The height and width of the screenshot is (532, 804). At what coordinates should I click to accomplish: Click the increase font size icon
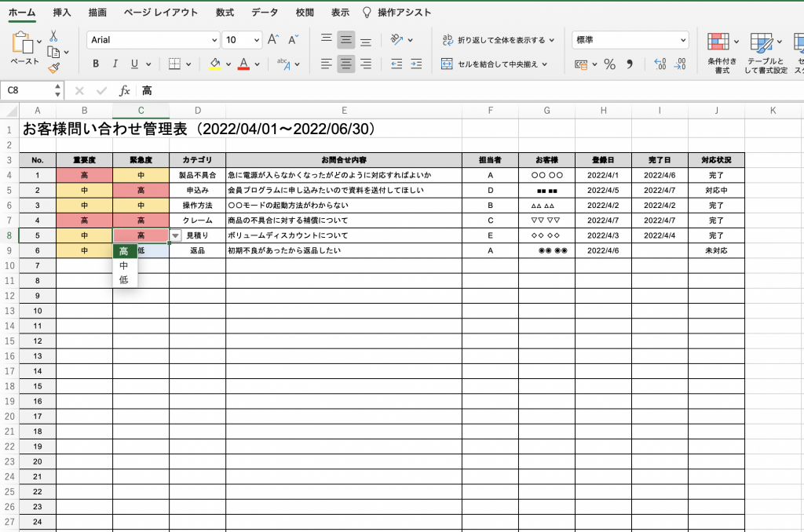(273, 39)
